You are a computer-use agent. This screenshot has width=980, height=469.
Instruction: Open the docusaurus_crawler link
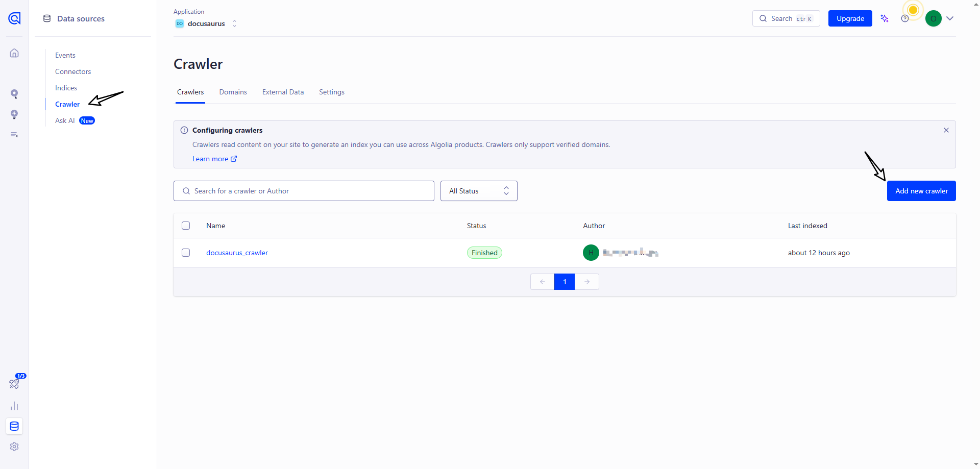(237, 253)
